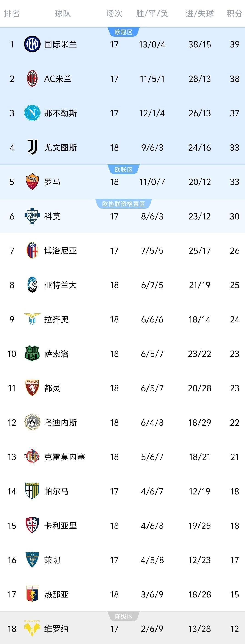Select the 维罗纳 row at rank 18

pos(122,629)
